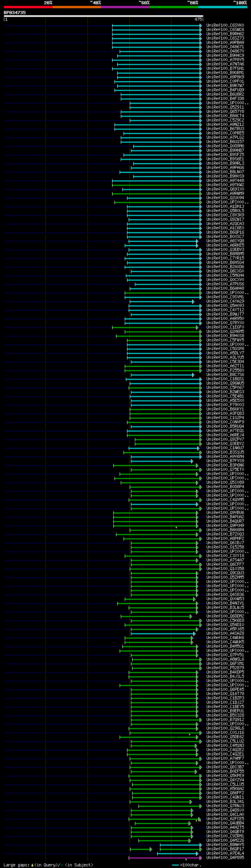Click UniRef100_Q4P895 label
Screen dimensions: 251x868
pyautogui.click(x=225, y=858)
